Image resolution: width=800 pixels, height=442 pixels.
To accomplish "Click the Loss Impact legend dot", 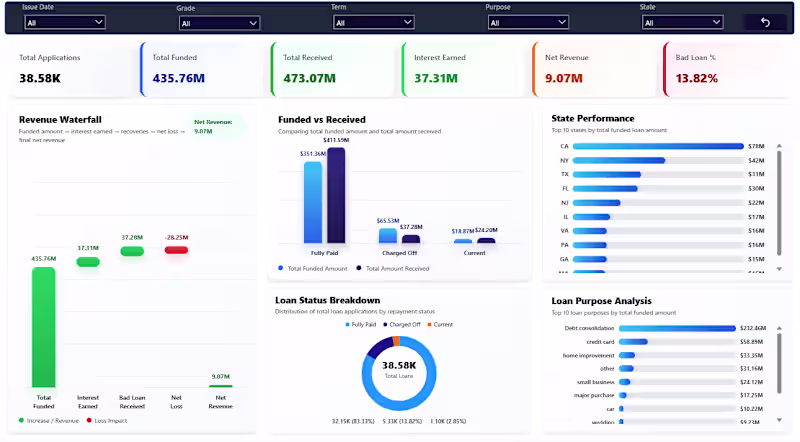I will pyautogui.click(x=89, y=421).
